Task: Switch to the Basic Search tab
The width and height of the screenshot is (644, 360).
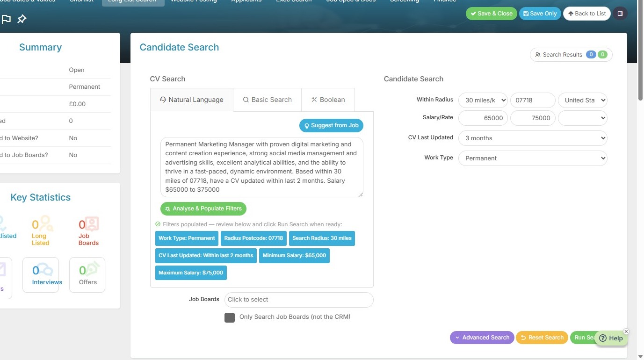Action: pos(267,100)
